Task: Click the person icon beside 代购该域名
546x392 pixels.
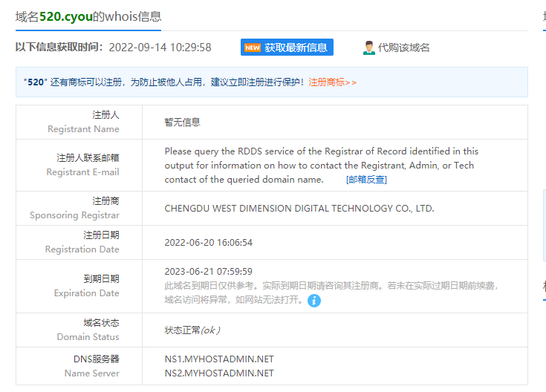Action: click(x=368, y=48)
